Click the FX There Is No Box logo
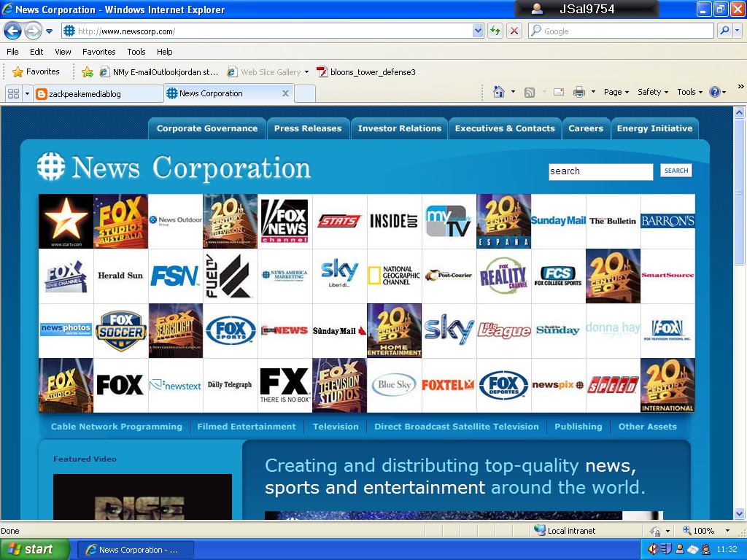This screenshot has width=747, height=560. click(x=285, y=385)
